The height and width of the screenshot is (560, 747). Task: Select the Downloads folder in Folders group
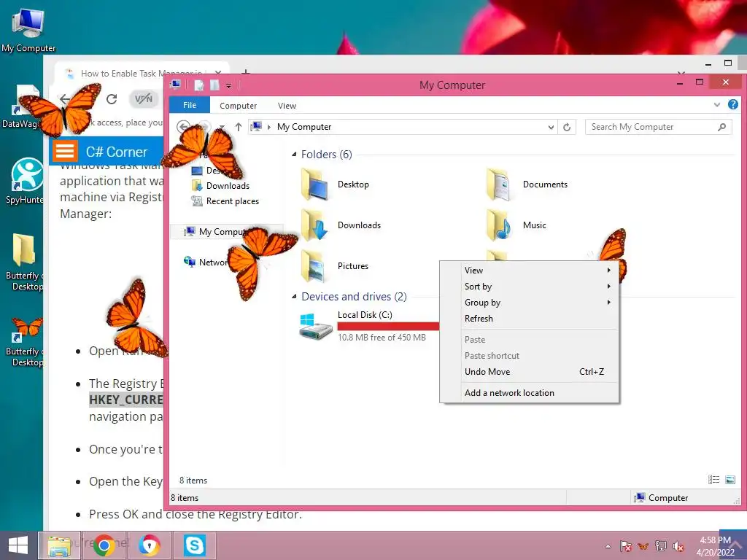(341, 225)
